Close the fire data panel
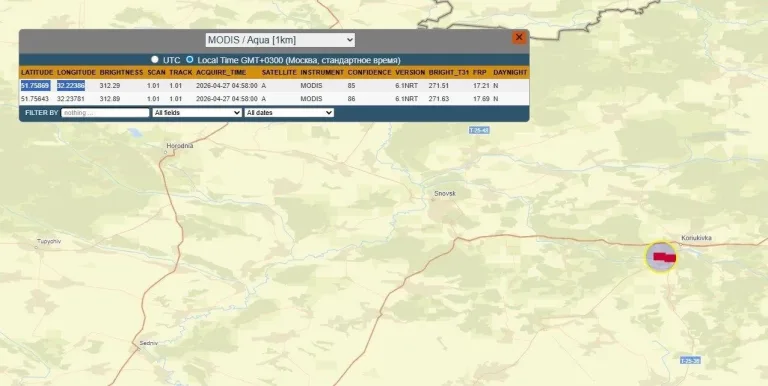 [x=519, y=37]
